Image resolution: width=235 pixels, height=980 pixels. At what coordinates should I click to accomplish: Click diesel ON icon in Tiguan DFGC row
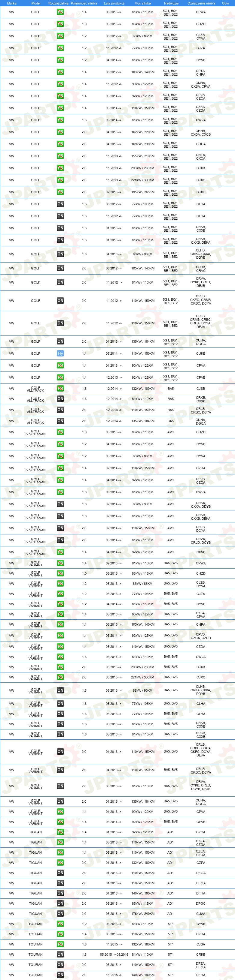pyautogui.click(x=60, y=903)
